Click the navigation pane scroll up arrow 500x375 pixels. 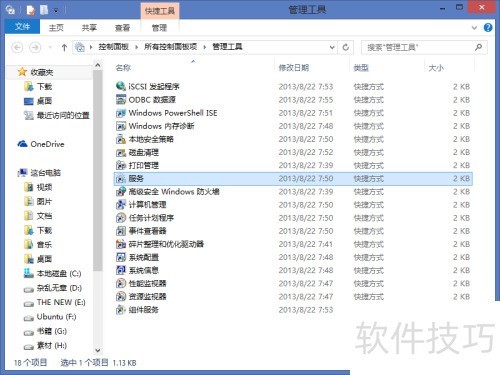[x=98, y=65]
